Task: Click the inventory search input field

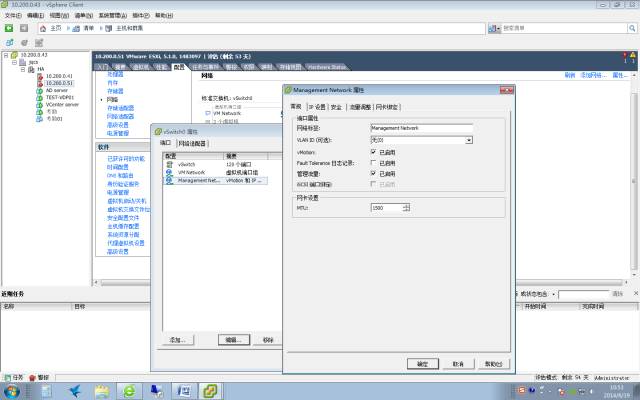Action: tap(564, 28)
